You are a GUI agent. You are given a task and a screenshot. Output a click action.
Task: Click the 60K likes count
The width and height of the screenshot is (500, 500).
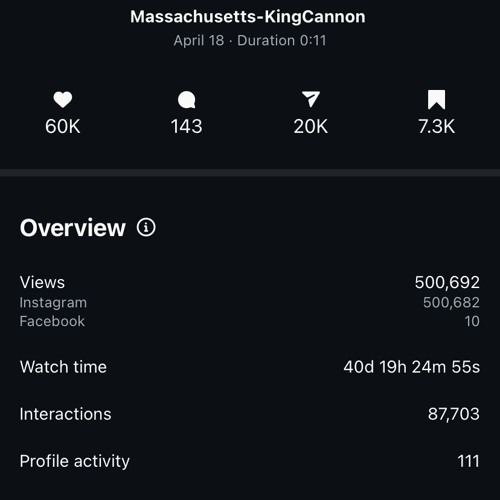tap(63, 126)
